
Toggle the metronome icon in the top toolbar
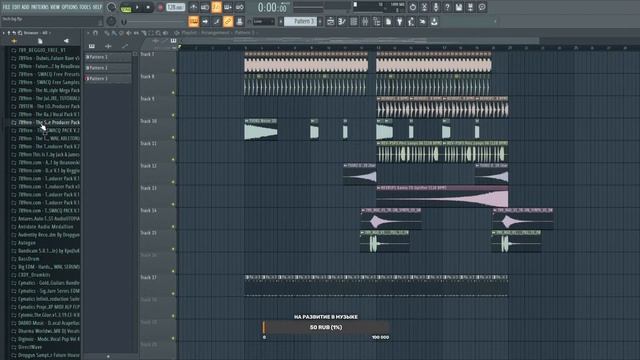[x=193, y=7]
